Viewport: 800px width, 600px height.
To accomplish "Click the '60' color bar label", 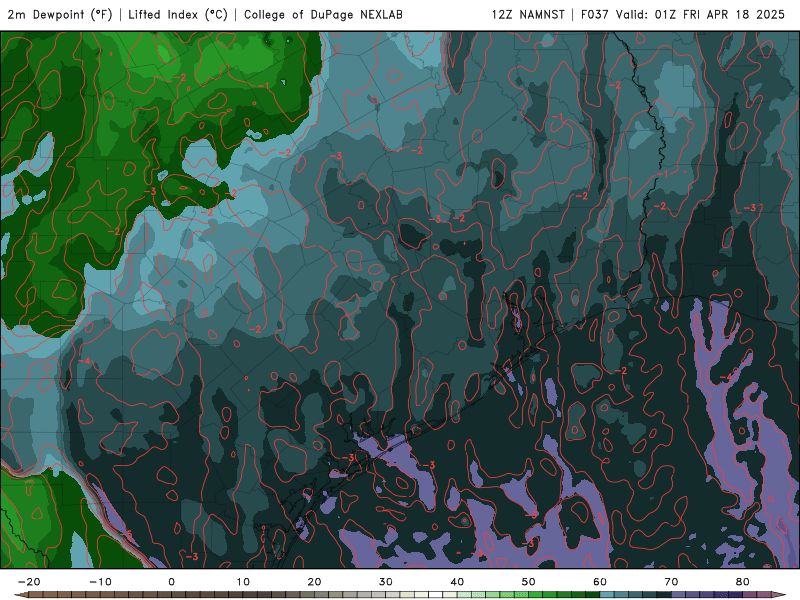I will (x=600, y=582).
